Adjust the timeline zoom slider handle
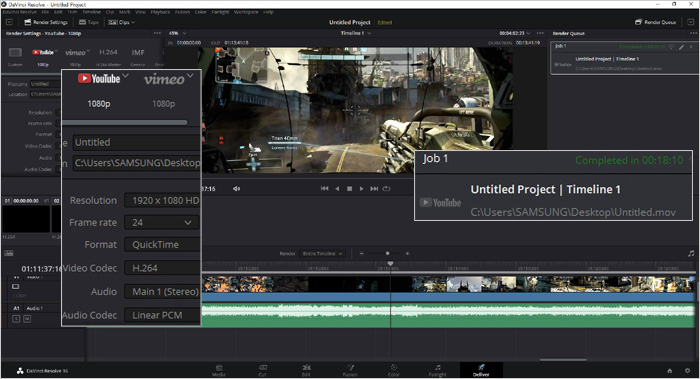This screenshot has height=379, width=700. point(387,253)
